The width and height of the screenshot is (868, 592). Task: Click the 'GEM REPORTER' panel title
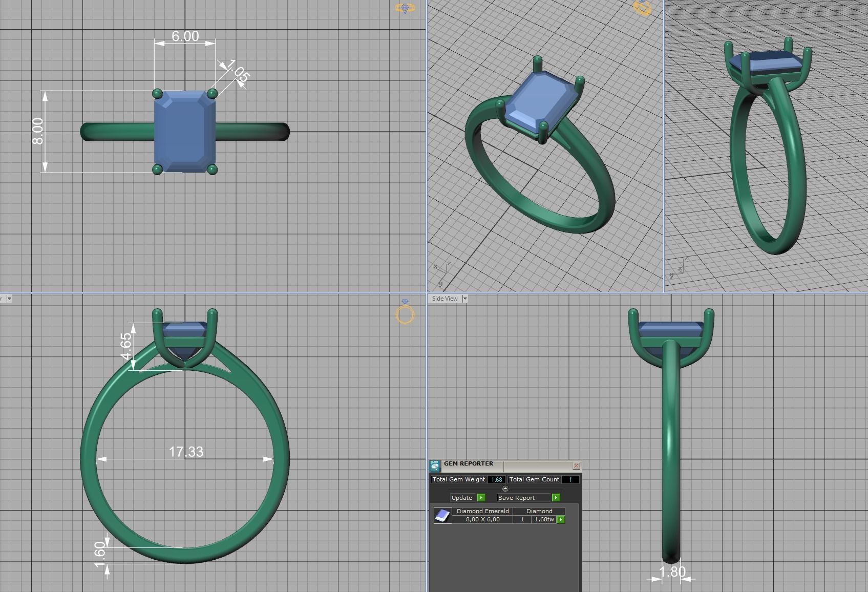click(469, 464)
